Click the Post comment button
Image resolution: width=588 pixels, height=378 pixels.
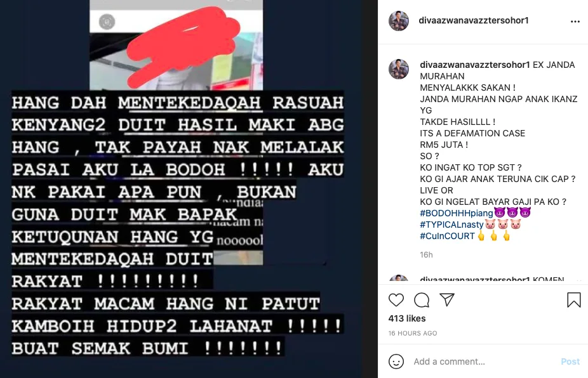(x=570, y=362)
